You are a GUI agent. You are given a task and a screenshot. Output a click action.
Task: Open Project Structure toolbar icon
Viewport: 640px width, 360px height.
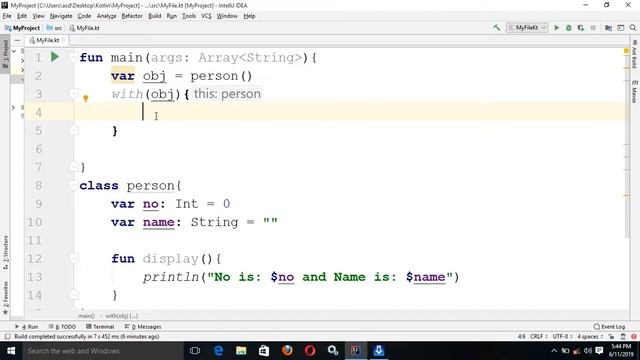click(608, 28)
